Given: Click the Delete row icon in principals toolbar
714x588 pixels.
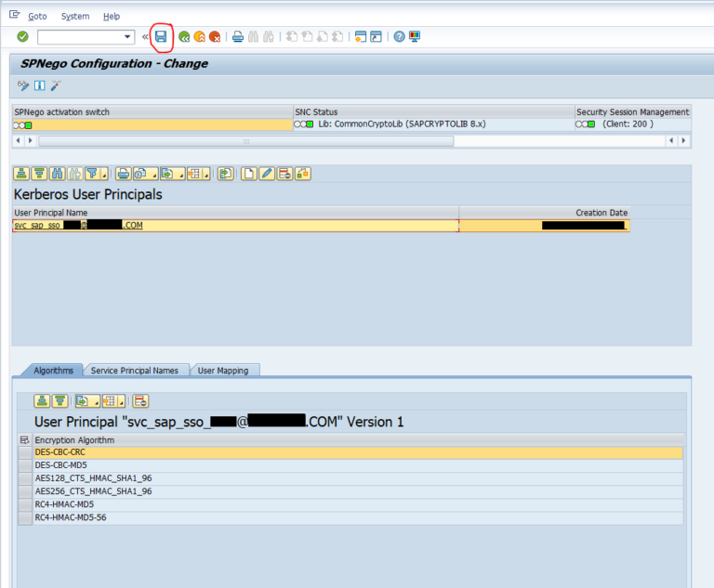Looking at the screenshot, I should pyautogui.click(x=284, y=174).
